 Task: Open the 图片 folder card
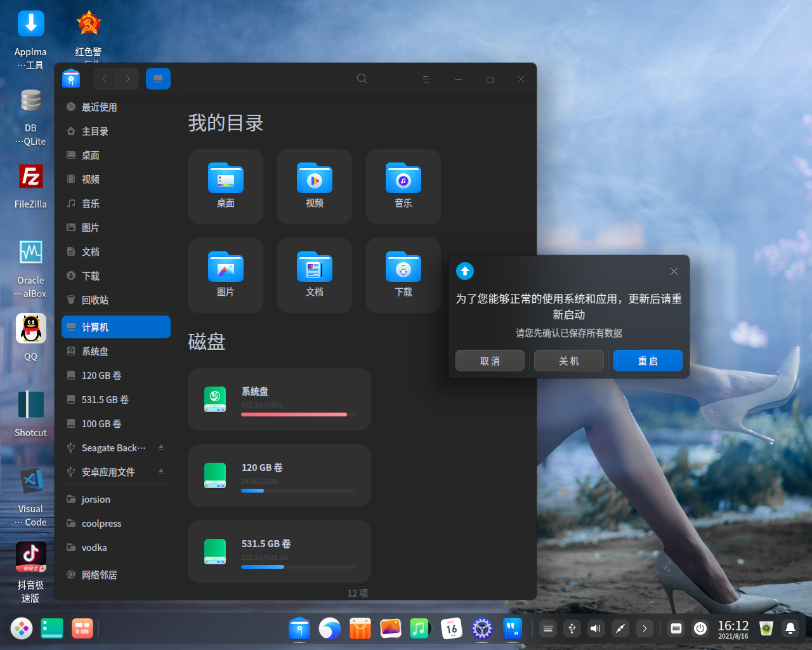[226, 275]
